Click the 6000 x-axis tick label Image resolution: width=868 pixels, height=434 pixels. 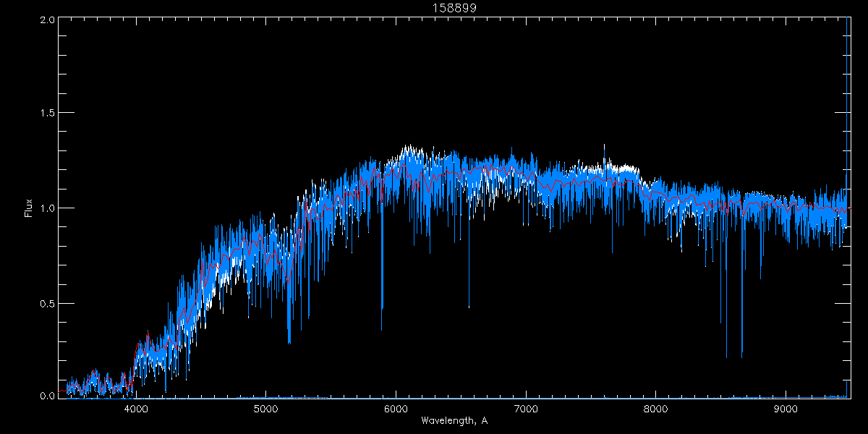(x=396, y=408)
